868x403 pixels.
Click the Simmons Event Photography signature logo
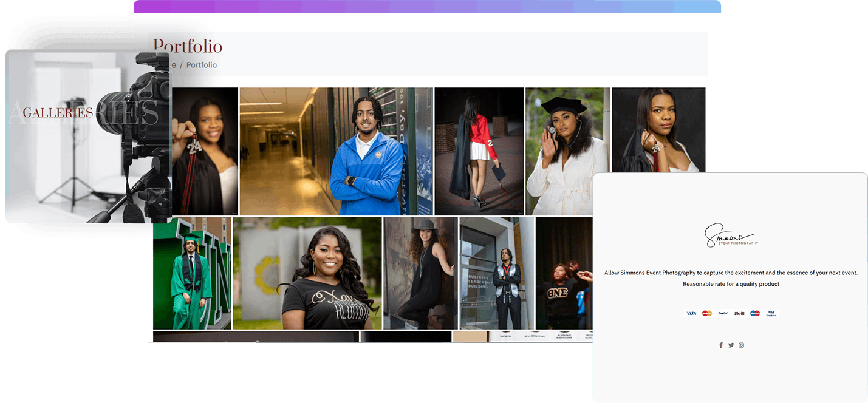click(731, 235)
